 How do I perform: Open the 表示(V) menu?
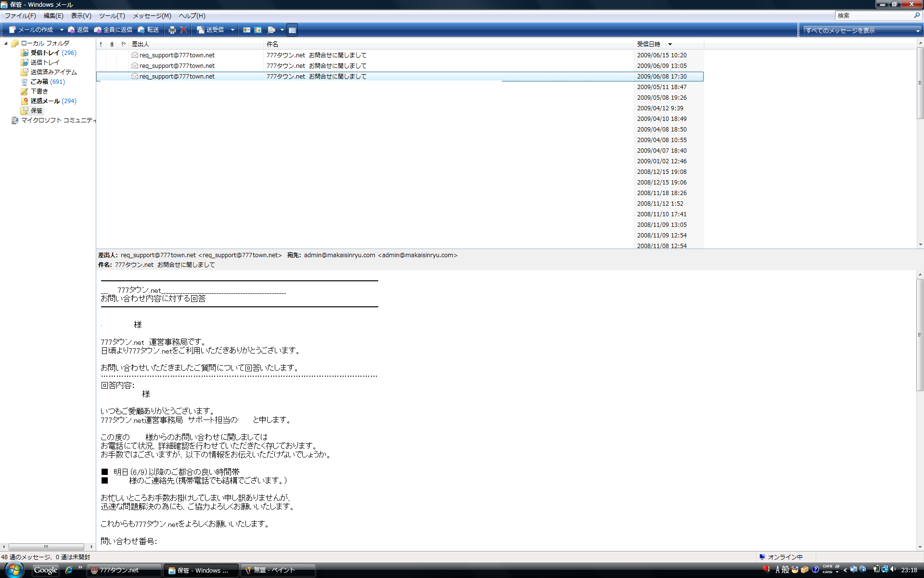click(81, 16)
